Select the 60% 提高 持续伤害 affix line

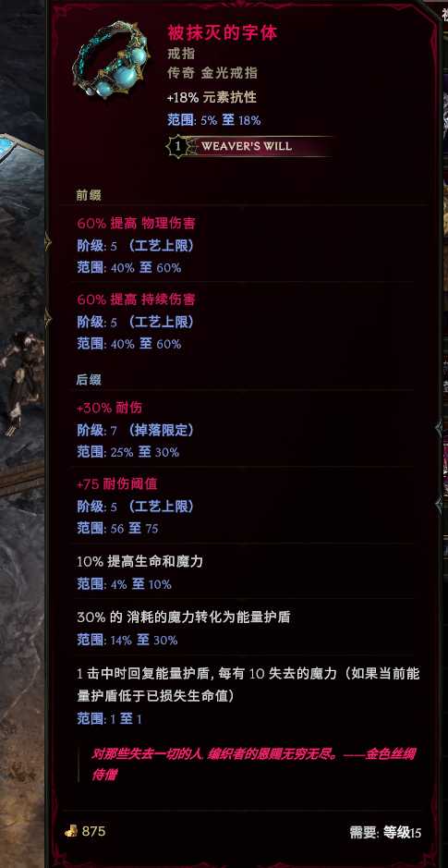pyautogui.click(x=136, y=300)
